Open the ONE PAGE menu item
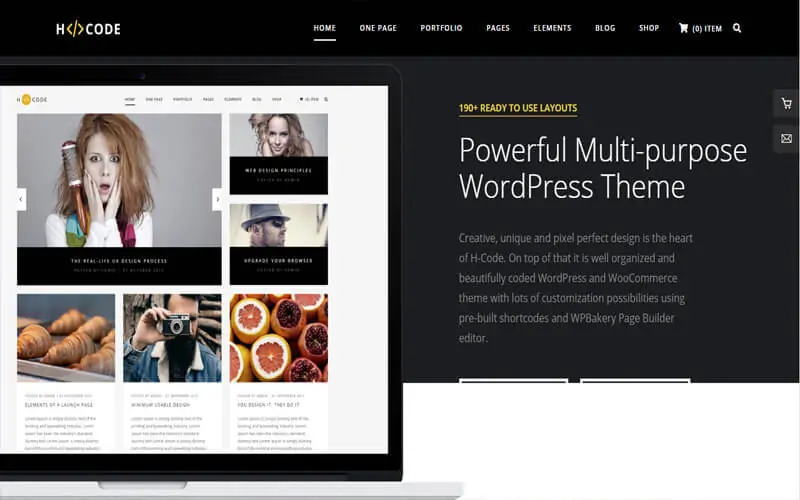800x500 pixels. click(378, 28)
